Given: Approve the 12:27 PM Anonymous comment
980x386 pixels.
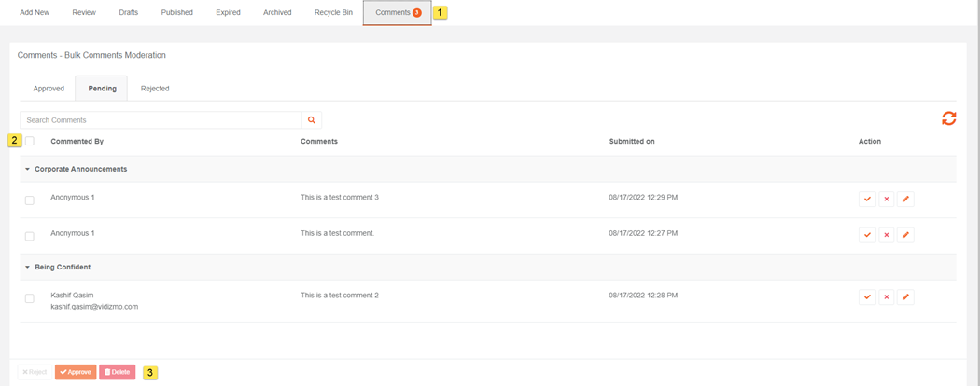Looking at the screenshot, I should (x=867, y=235).
